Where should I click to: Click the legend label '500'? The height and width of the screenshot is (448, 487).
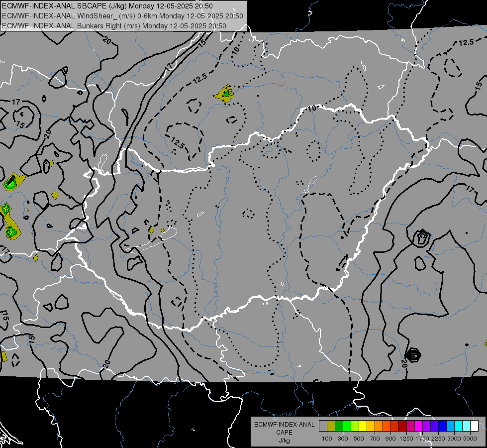click(x=359, y=439)
